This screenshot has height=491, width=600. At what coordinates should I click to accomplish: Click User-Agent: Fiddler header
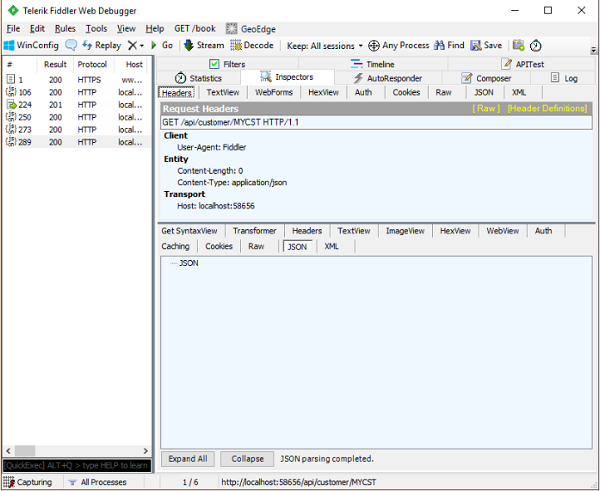point(212,147)
